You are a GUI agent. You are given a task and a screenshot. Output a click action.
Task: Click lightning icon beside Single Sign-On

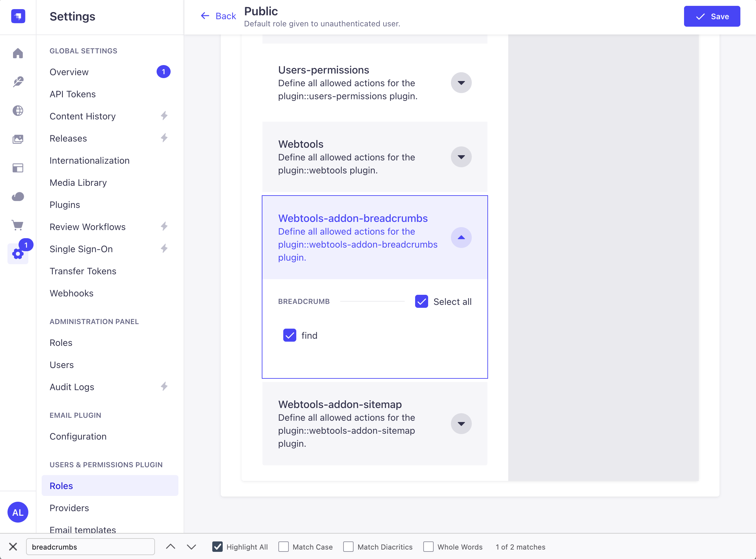pyautogui.click(x=164, y=249)
